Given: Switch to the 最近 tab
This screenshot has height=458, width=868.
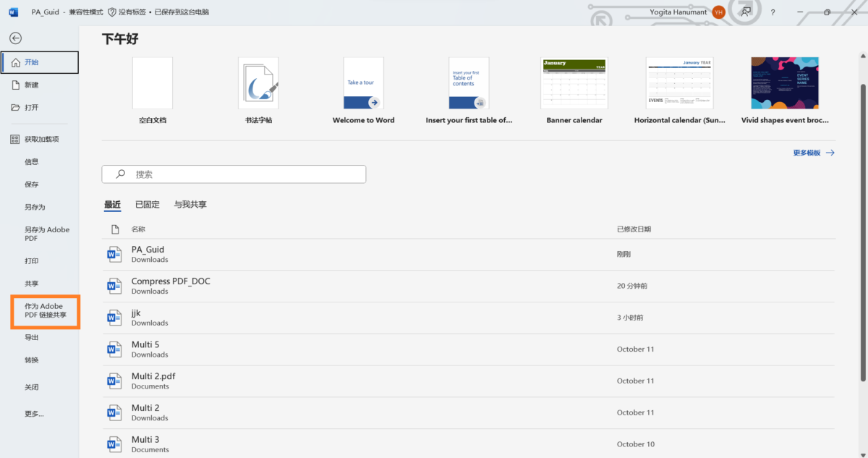Looking at the screenshot, I should point(112,205).
